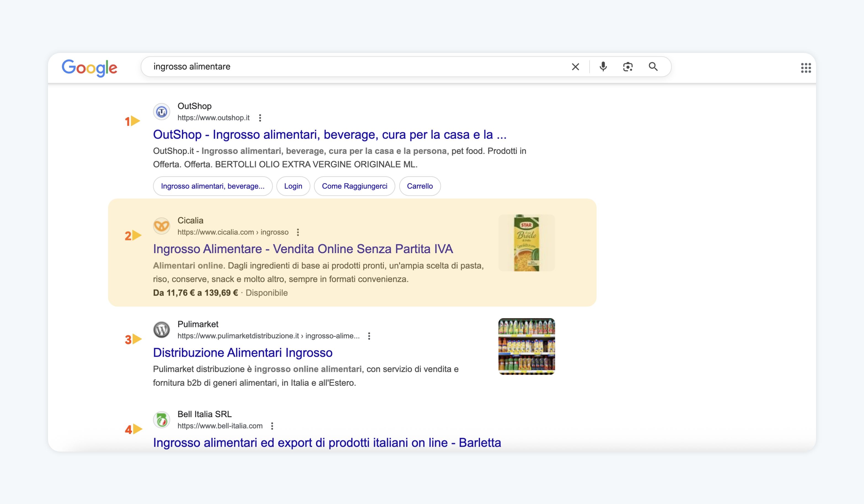Submit search with the magnifying glass icon
The image size is (864, 504).
[x=653, y=66]
